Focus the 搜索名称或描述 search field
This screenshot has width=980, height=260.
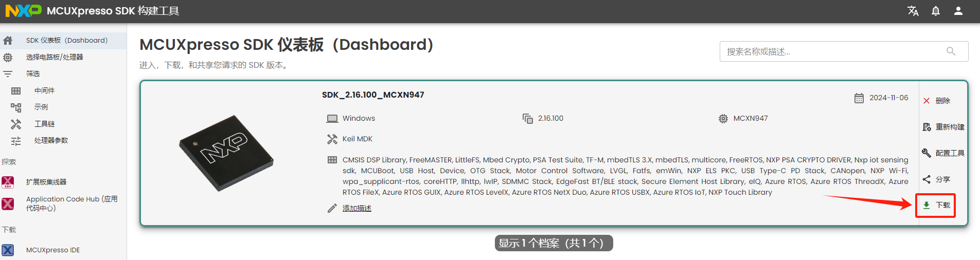pos(844,51)
